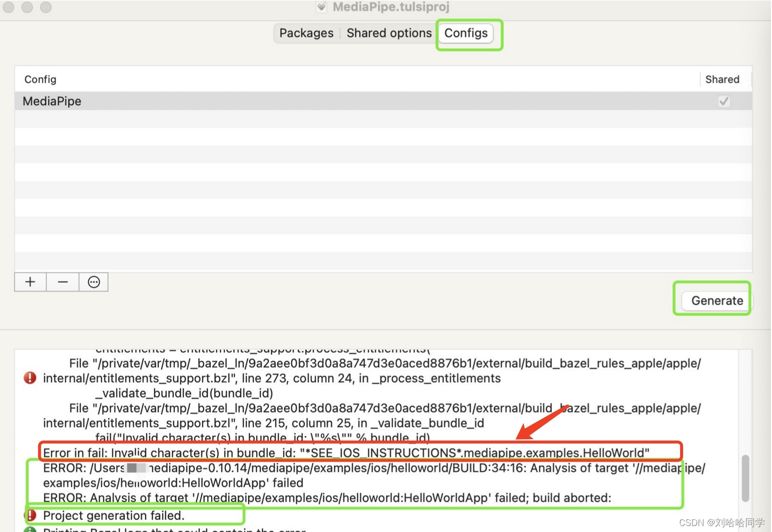
Task: Click the zoom window button
Action: [x=45, y=7]
